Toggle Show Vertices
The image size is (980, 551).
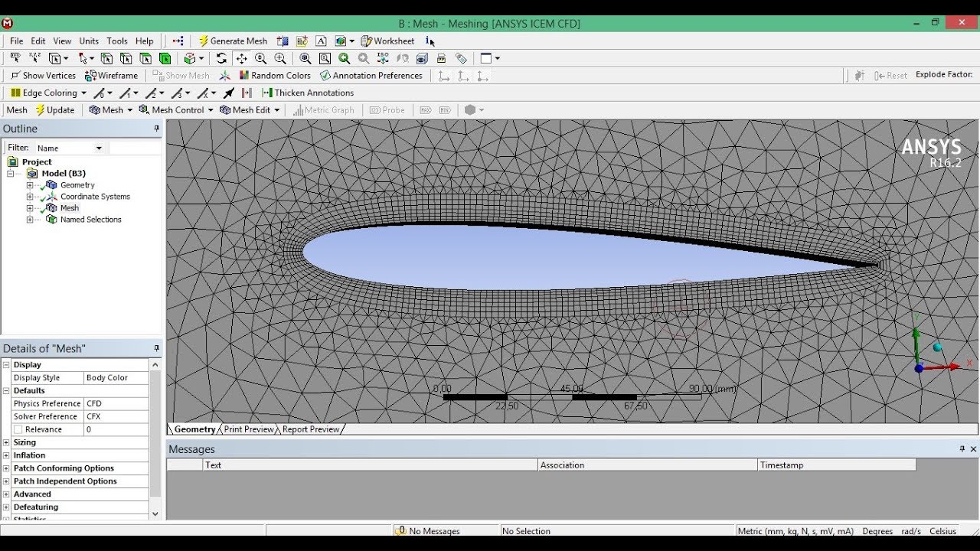(43, 76)
